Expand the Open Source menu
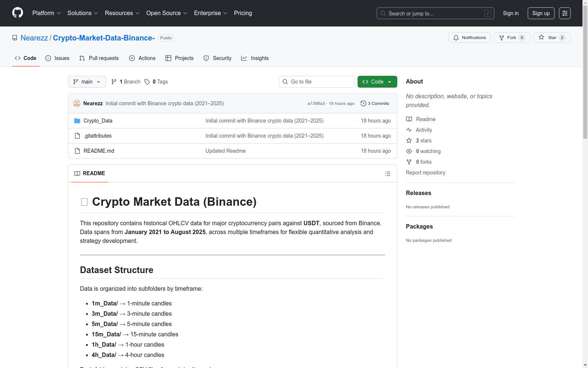The height and width of the screenshot is (368, 588). (167, 13)
